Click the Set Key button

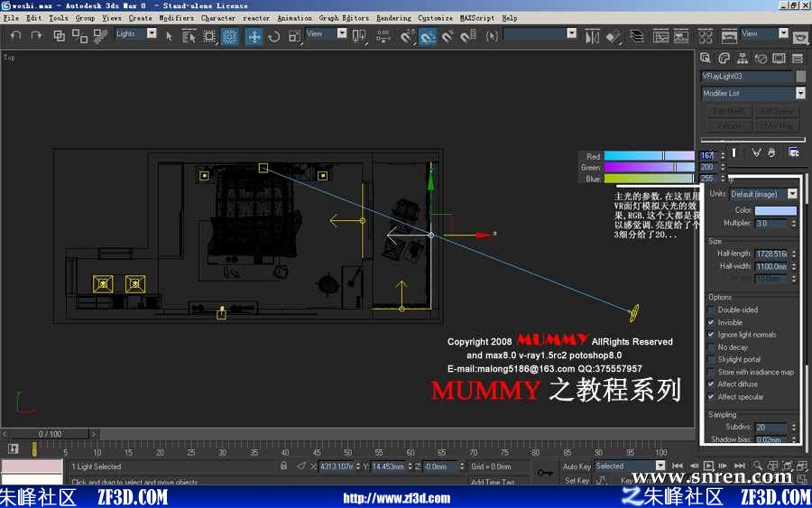577,481
